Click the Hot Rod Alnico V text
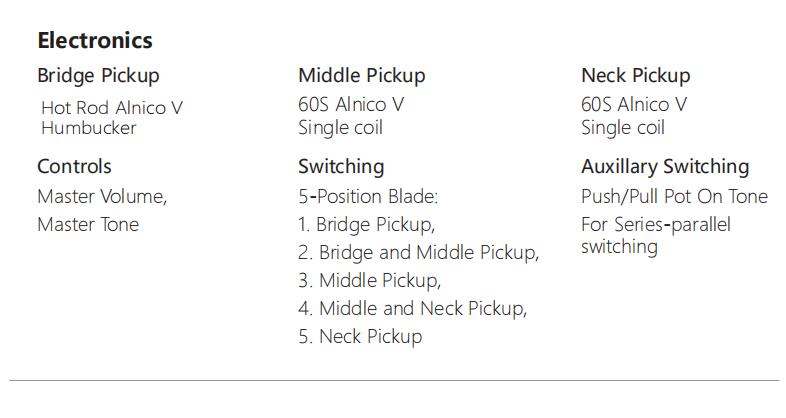This screenshot has height=418, width=786. pos(112,107)
